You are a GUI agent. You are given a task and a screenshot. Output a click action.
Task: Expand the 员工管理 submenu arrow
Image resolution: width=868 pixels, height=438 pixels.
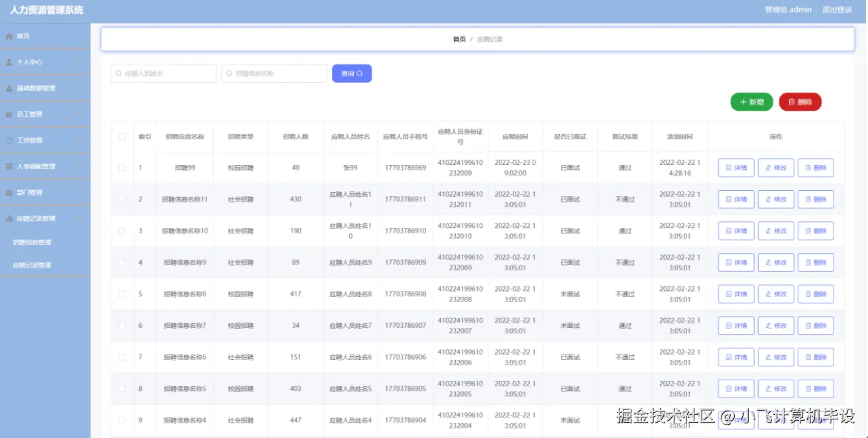pyautogui.click(x=79, y=114)
